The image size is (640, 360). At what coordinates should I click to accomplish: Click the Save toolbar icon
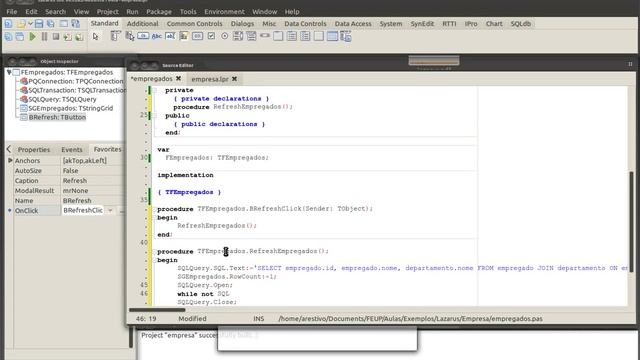[39, 24]
